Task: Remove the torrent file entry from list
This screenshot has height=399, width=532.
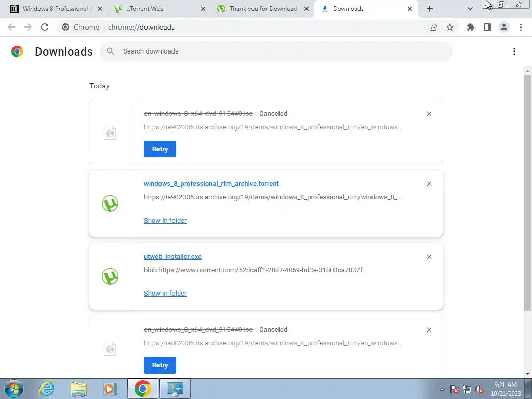Action: 429,184
